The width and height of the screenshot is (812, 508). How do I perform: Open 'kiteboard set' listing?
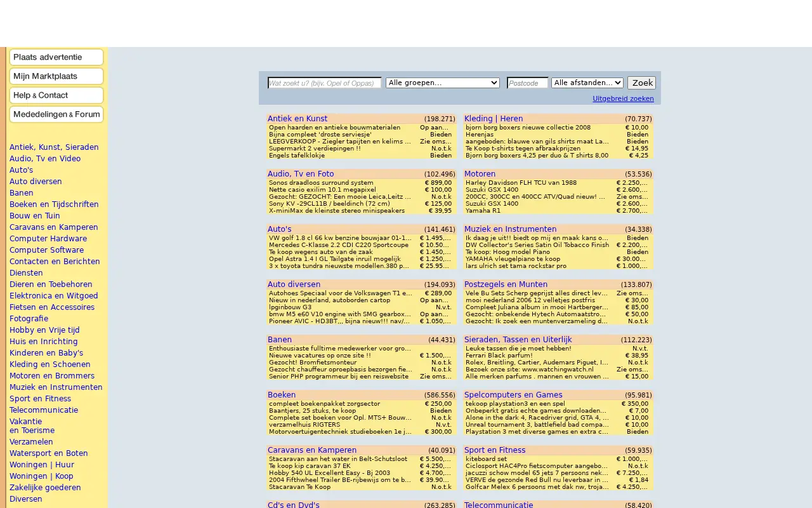coord(486,459)
